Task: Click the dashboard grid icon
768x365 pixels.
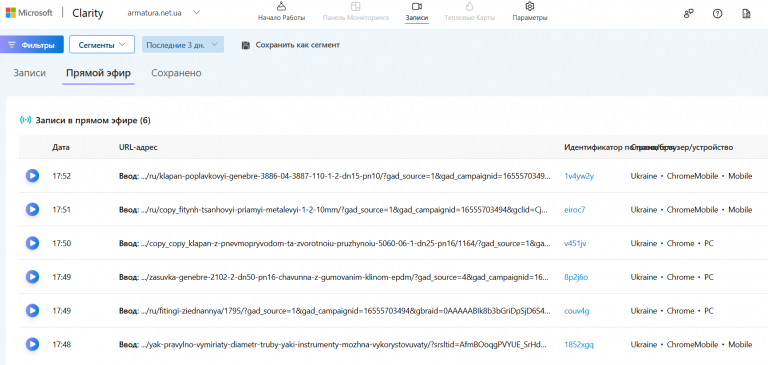Action: (x=356, y=6)
